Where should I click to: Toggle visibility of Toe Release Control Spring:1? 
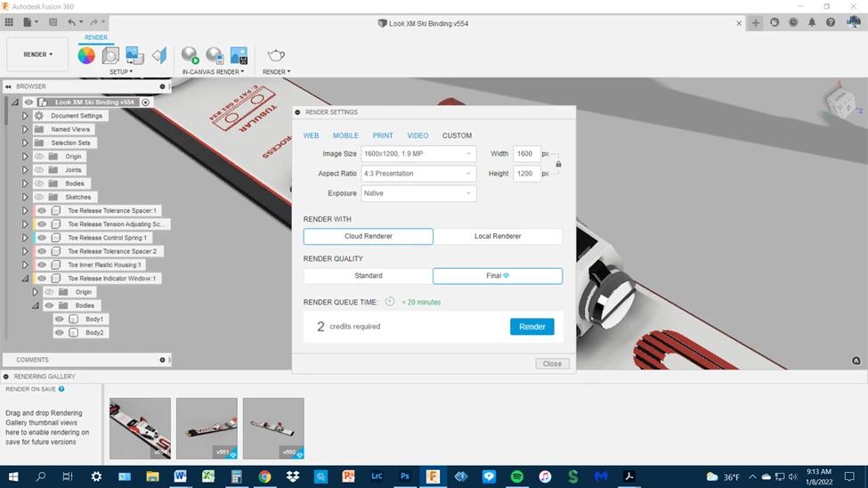(42, 238)
